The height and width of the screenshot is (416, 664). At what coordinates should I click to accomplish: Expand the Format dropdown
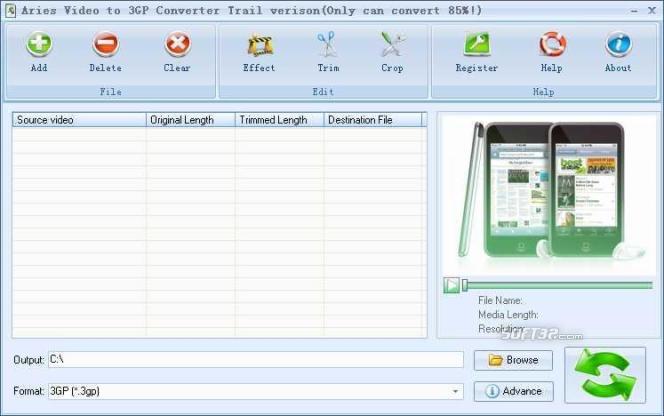(x=455, y=391)
